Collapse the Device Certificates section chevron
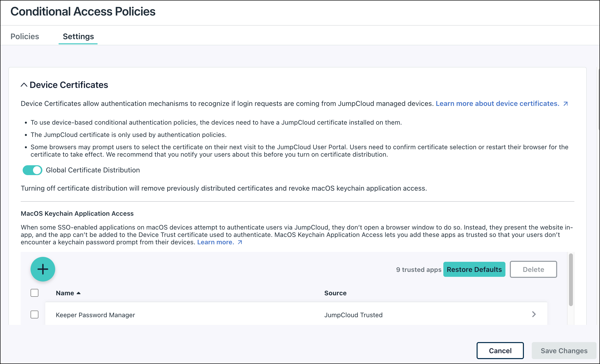Viewport: 600px width, 364px height. click(x=24, y=84)
